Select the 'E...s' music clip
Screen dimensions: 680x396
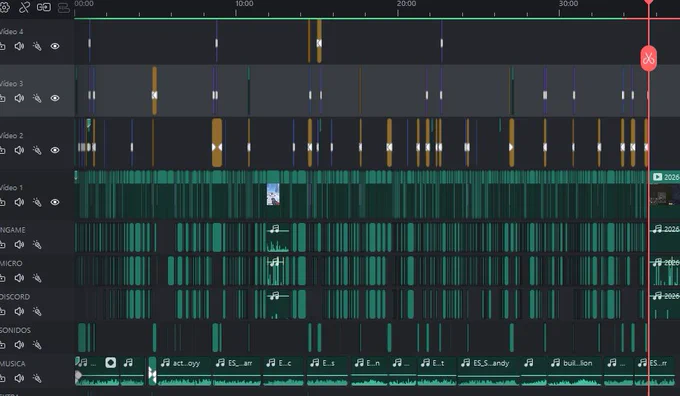tap(327, 371)
